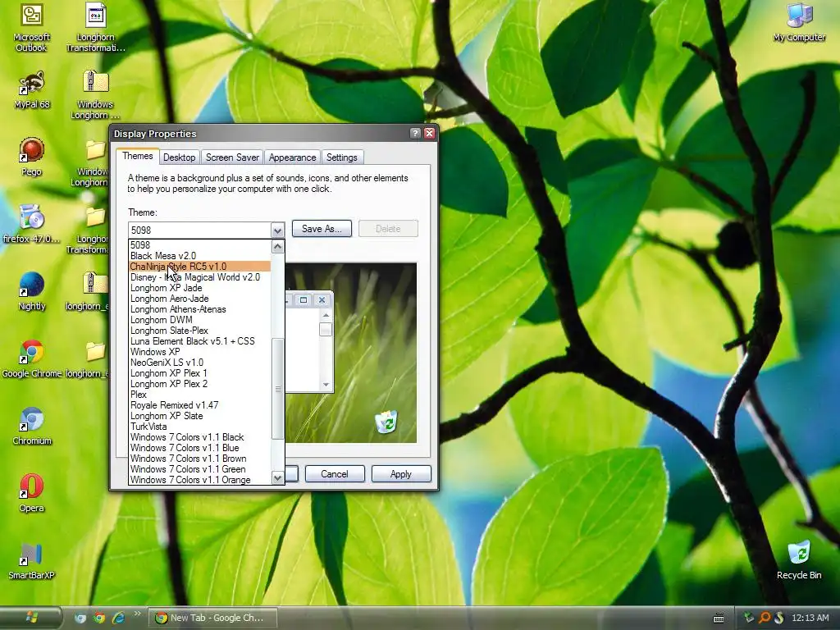Go to the Appearance tab

click(x=293, y=157)
